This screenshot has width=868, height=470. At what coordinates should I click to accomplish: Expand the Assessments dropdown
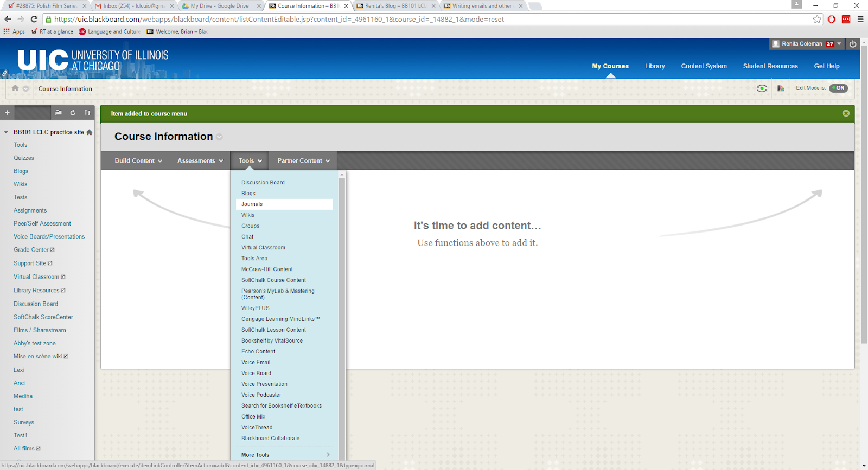click(x=200, y=161)
